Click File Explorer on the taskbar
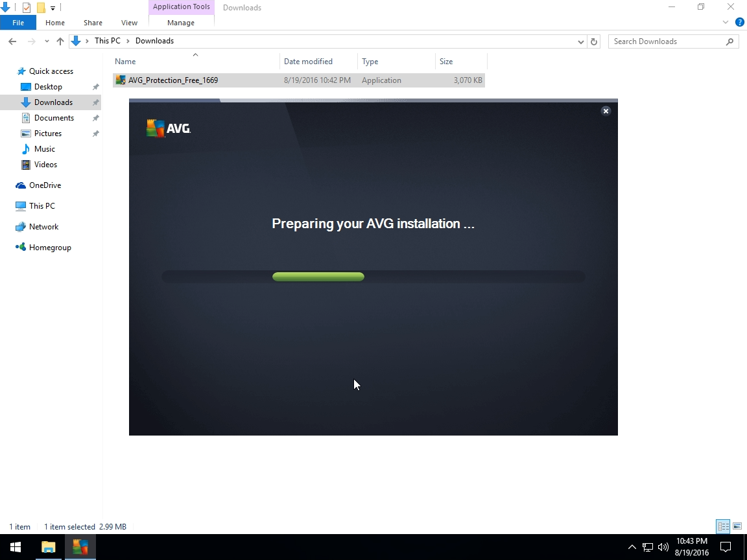This screenshot has height=560, width=747. click(48, 546)
